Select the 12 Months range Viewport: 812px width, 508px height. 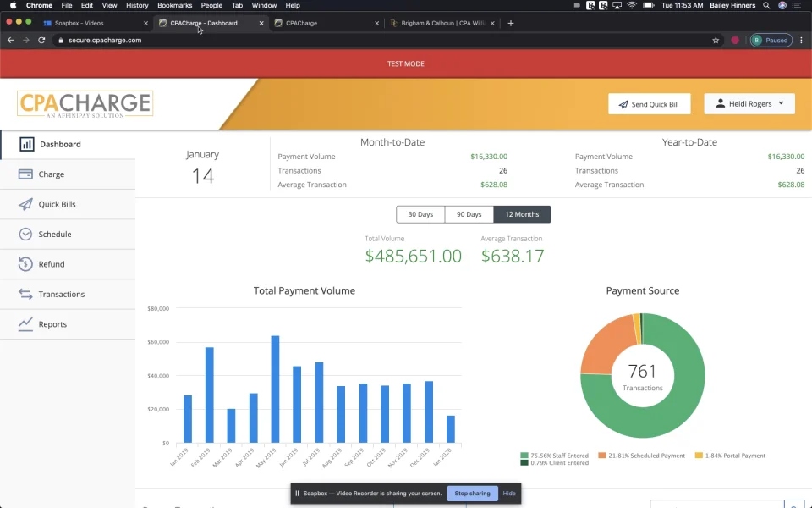[522, 214]
